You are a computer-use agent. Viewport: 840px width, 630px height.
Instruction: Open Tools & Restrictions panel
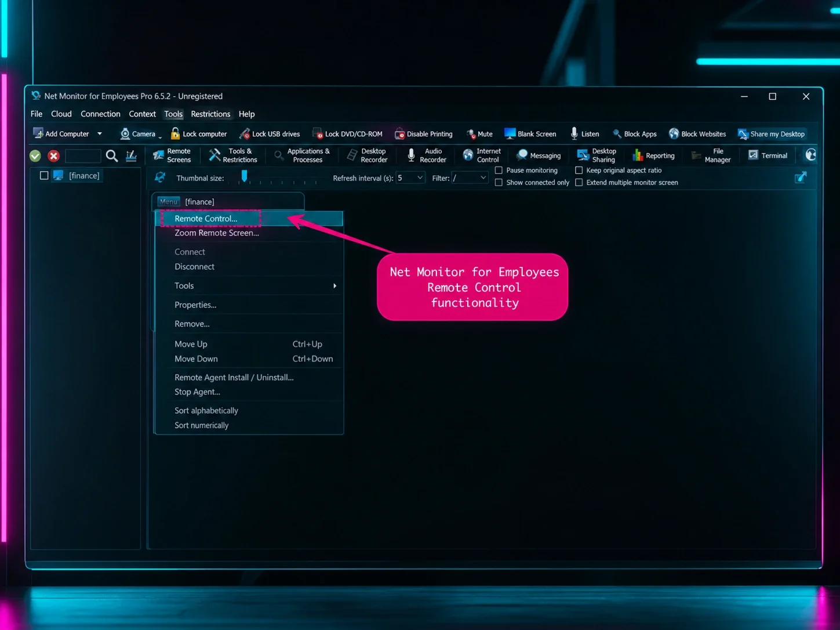[233, 155]
